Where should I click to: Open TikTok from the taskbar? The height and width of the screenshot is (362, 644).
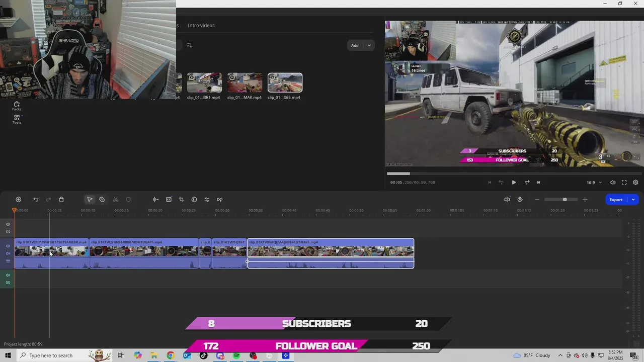(203, 355)
